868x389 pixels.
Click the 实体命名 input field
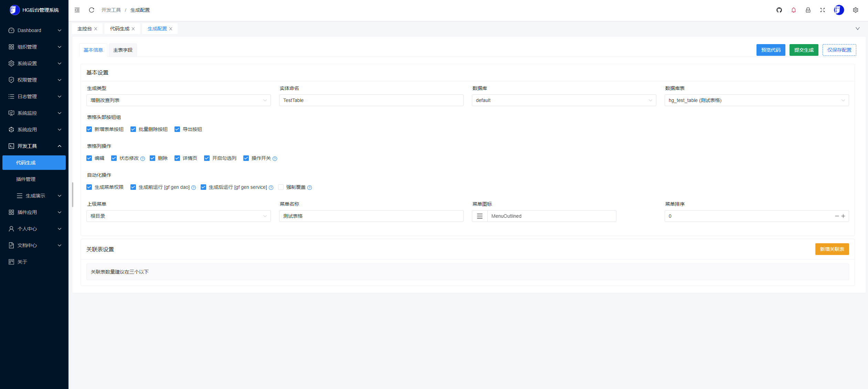tap(371, 100)
